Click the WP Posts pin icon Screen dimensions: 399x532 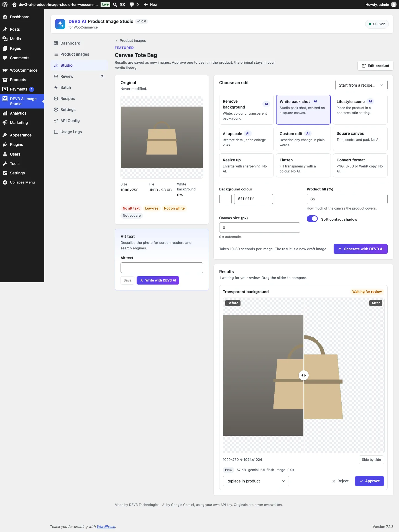5,29
